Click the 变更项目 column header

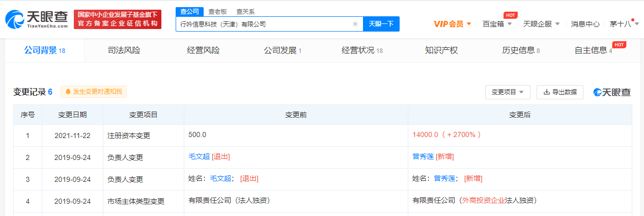click(x=144, y=115)
